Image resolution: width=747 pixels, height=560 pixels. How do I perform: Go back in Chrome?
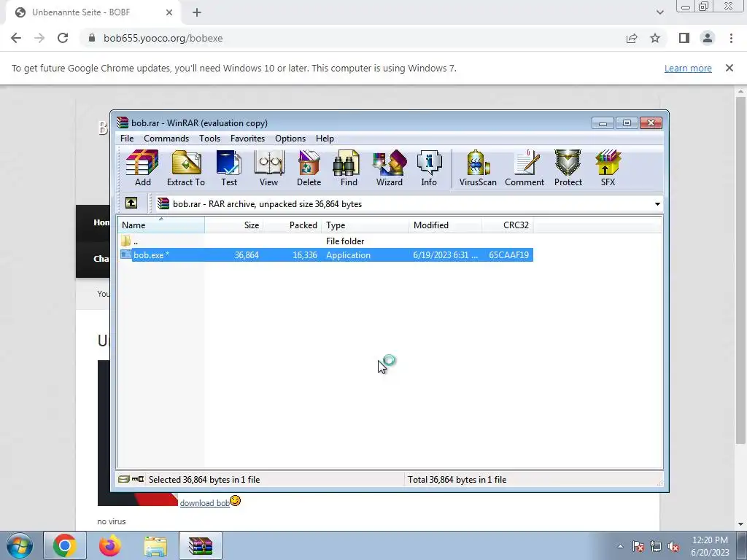click(x=16, y=38)
